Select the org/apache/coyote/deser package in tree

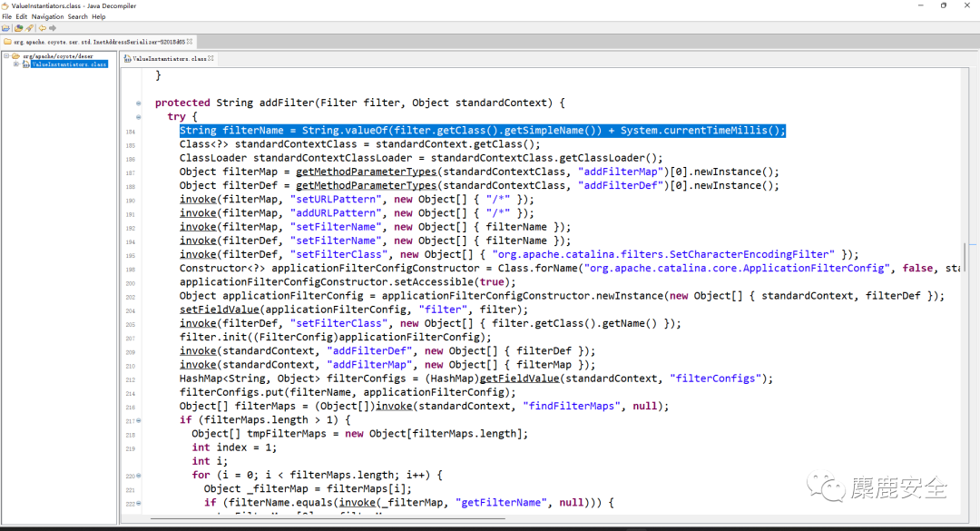click(58, 56)
